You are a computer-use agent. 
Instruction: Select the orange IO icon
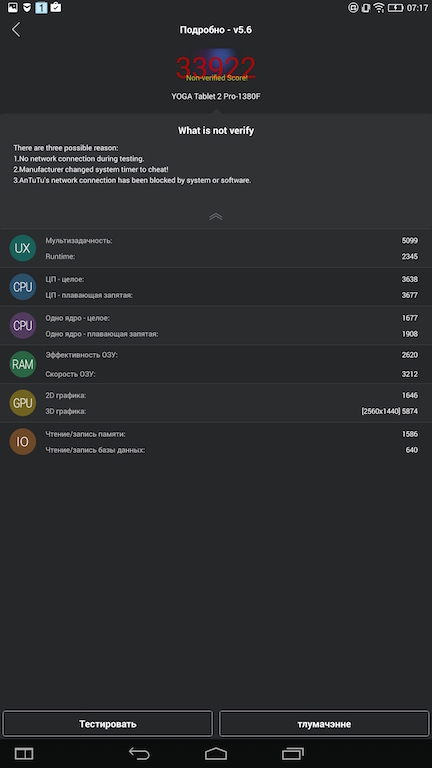(x=23, y=442)
